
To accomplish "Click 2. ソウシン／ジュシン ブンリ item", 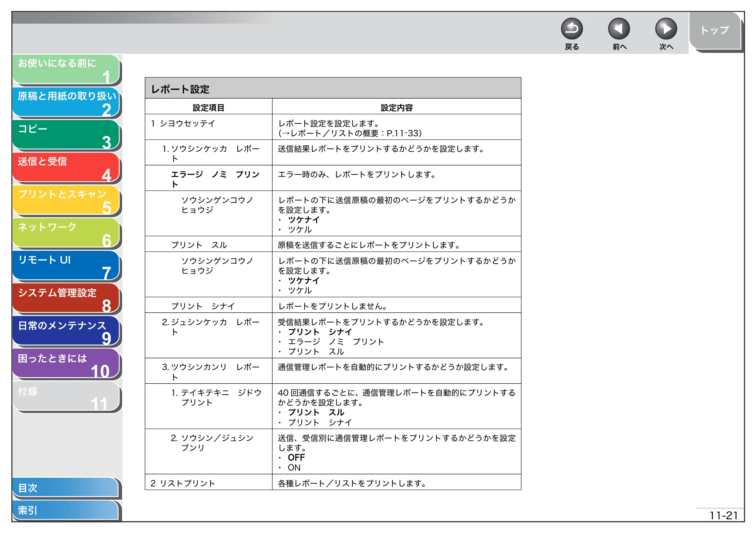I will 212,443.
